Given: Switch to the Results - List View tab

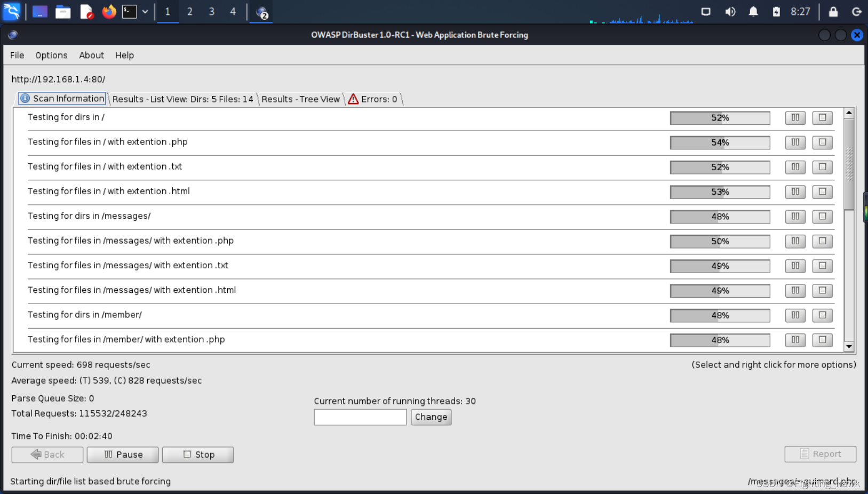Looking at the screenshot, I should (183, 99).
